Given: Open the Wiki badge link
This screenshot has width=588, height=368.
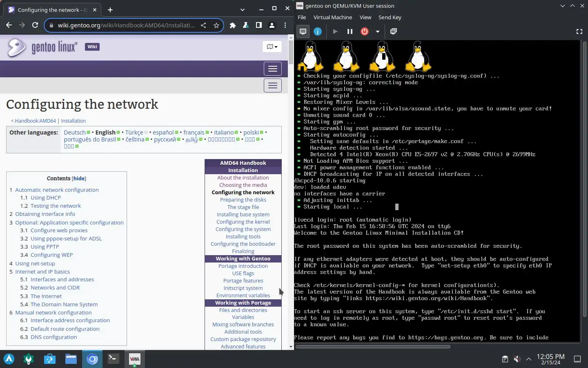Looking at the screenshot, I should 92,47.
